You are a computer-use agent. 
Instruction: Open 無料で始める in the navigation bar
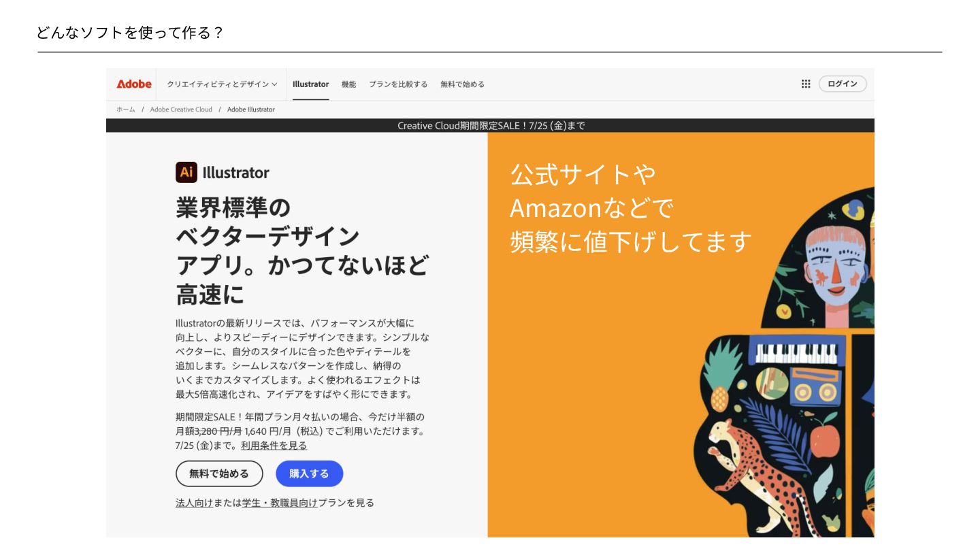(x=462, y=84)
